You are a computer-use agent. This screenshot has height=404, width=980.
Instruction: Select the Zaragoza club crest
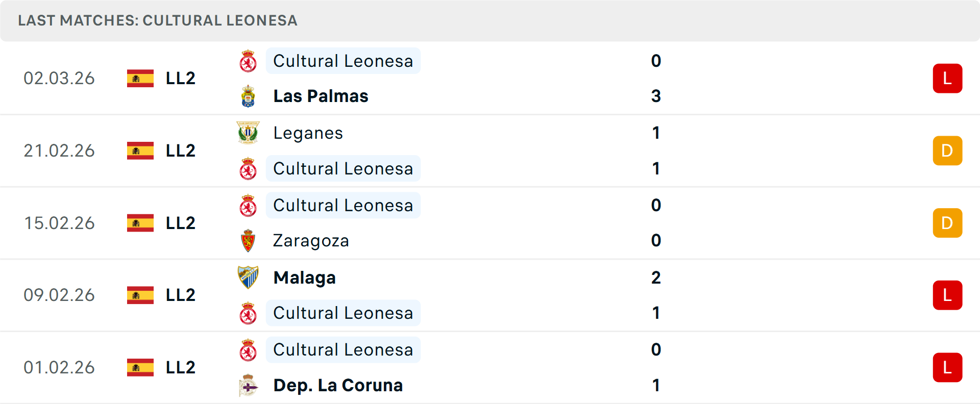coord(249,240)
